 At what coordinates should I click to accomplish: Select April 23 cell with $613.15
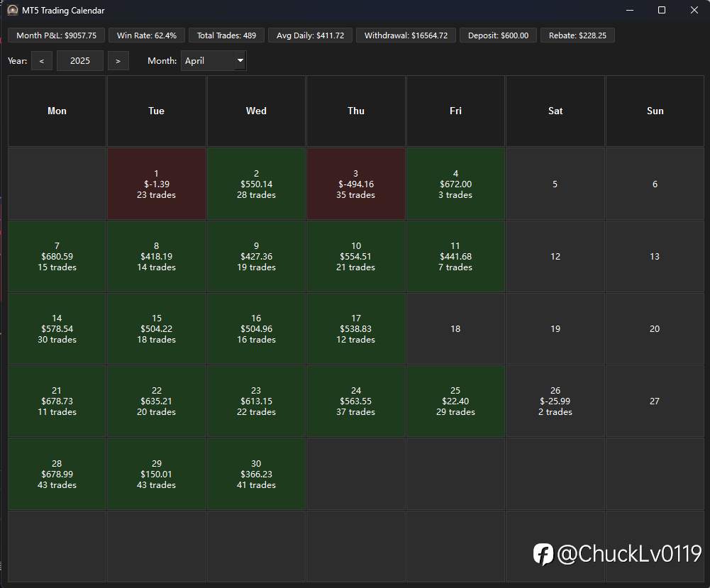256,401
